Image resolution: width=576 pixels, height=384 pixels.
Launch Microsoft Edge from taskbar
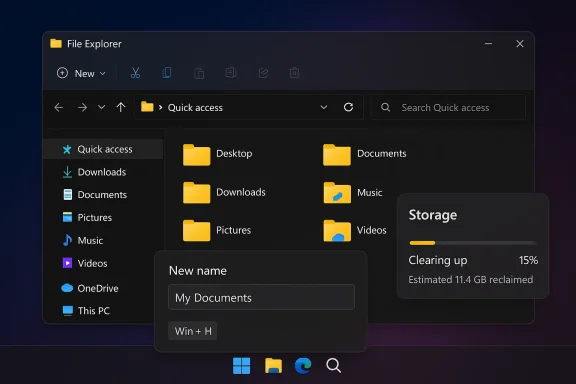click(303, 366)
